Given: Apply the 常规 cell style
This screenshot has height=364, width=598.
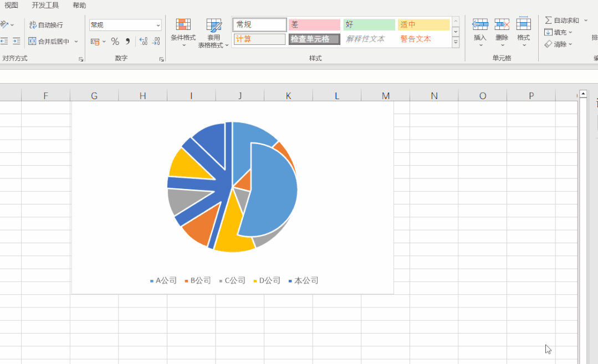Looking at the screenshot, I should point(259,25).
